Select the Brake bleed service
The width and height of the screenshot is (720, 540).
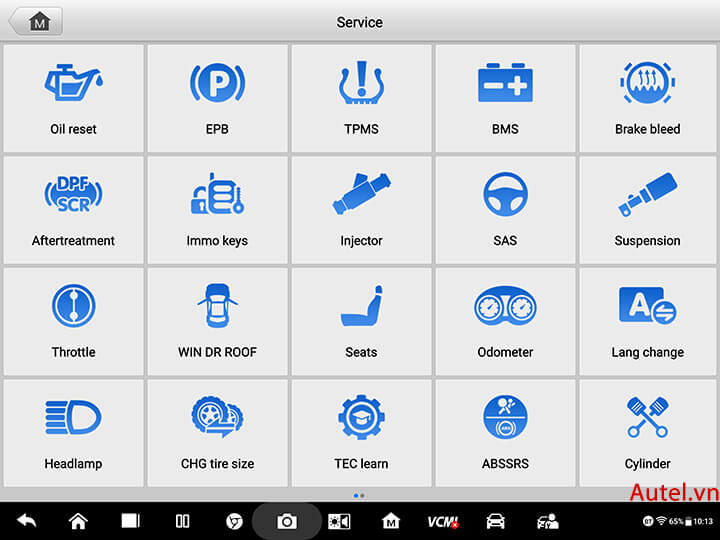(647, 98)
